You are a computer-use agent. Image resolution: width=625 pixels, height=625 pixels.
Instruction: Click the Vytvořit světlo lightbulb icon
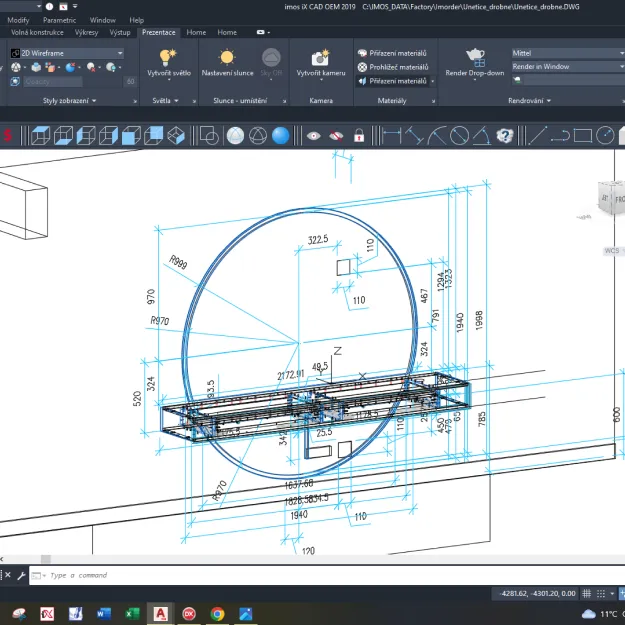click(x=168, y=58)
